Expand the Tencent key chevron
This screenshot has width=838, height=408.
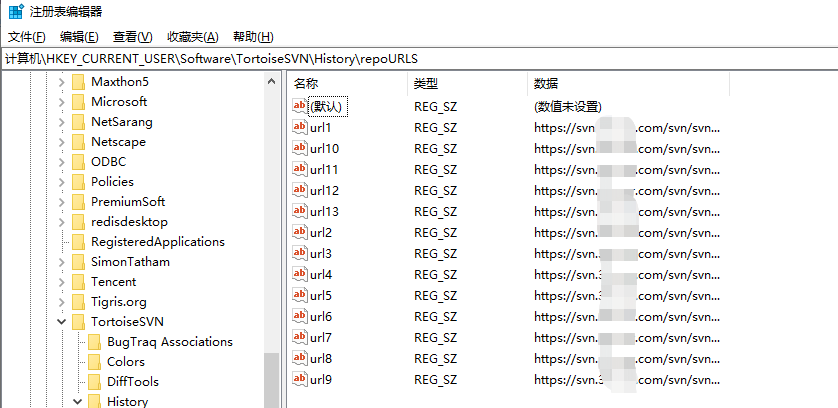(62, 282)
